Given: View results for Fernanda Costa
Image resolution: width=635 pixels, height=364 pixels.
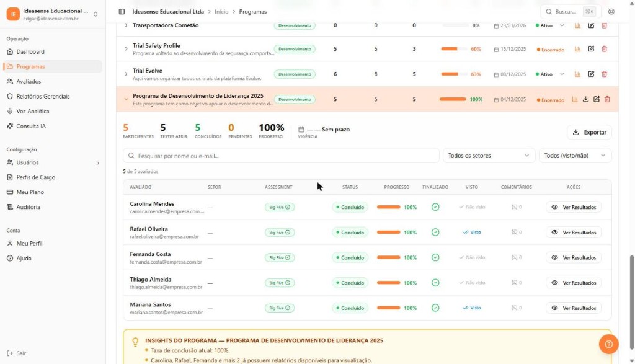Looking at the screenshot, I should [574, 257].
